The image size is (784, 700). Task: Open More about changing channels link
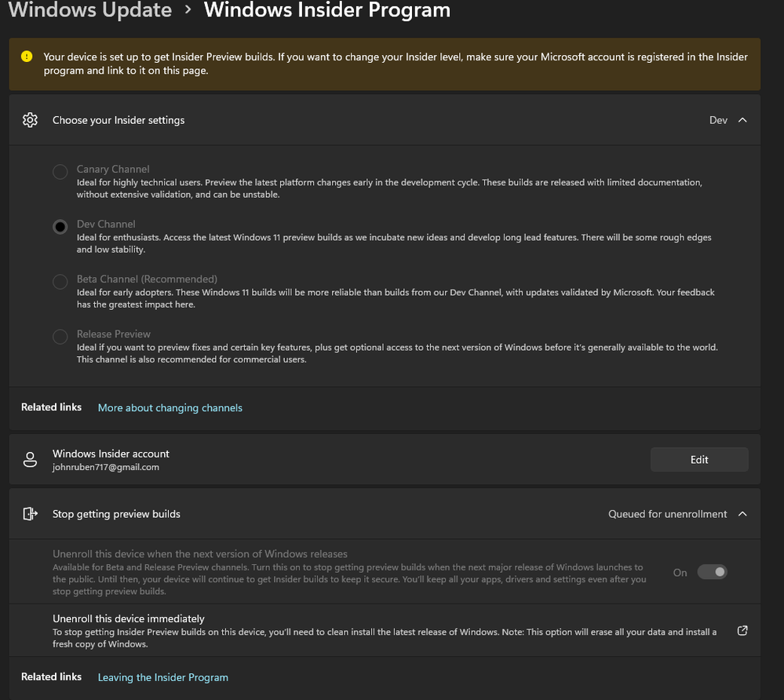170,407
